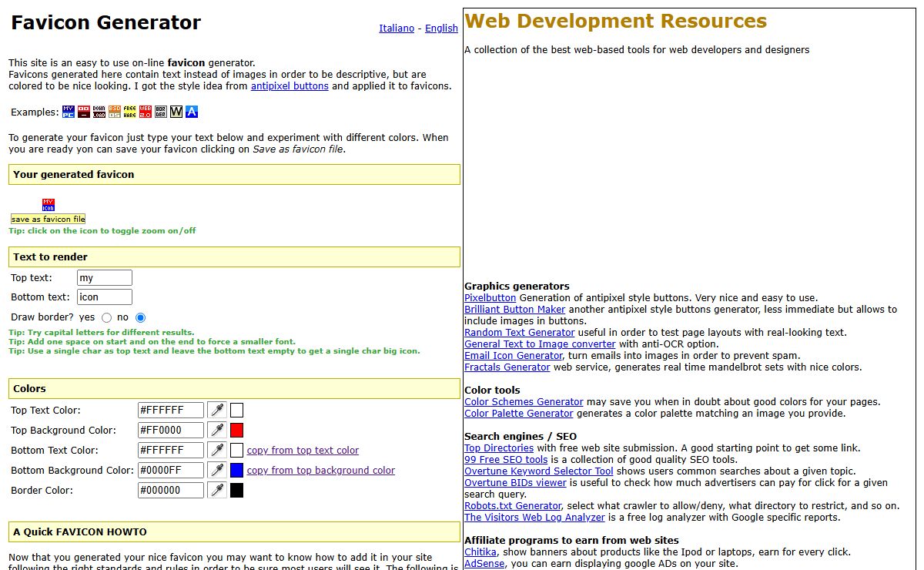Open the 'antipixel buttons' link
This screenshot has width=924, height=570.
coord(290,86)
